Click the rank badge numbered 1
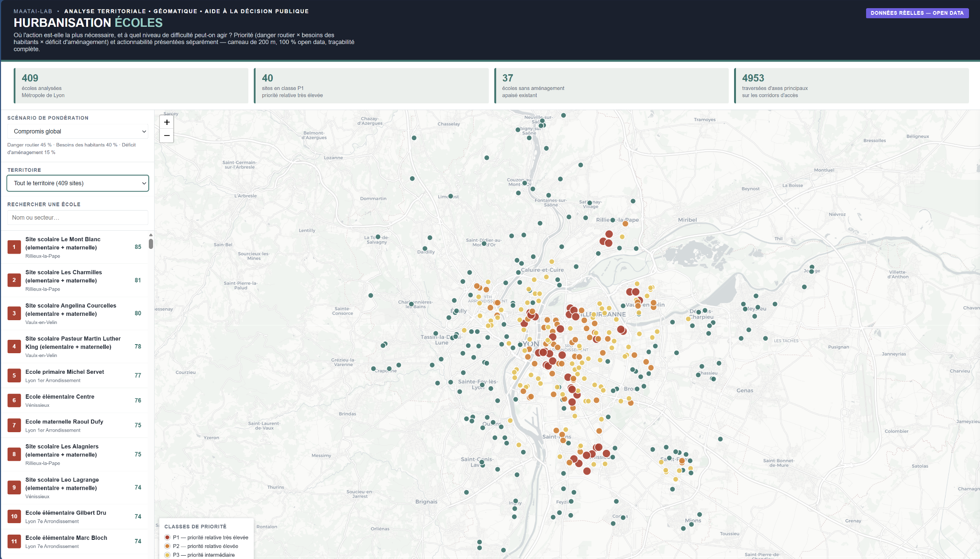980x559 pixels. point(14,247)
